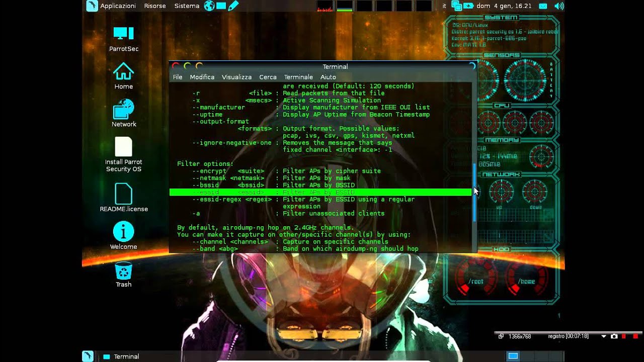Click the '--band <abg>' option line
The height and width of the screenshot is (362, 644).
point(305,248)
